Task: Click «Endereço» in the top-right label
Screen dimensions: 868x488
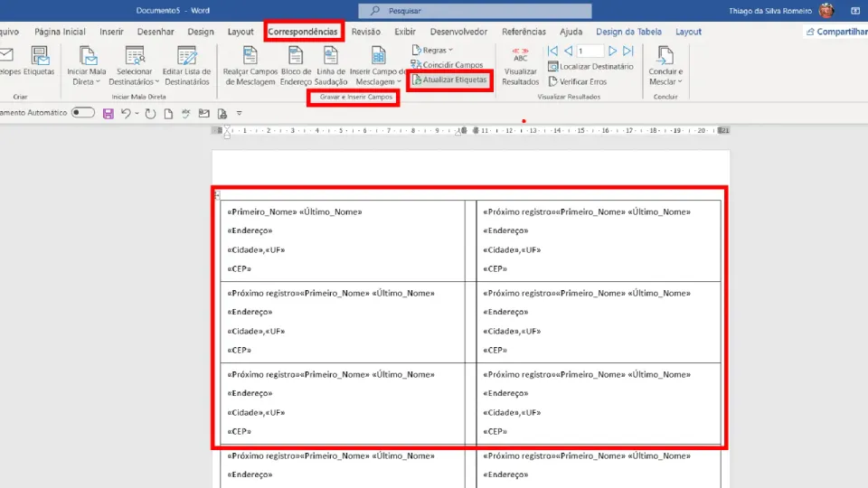Action: 505,230
